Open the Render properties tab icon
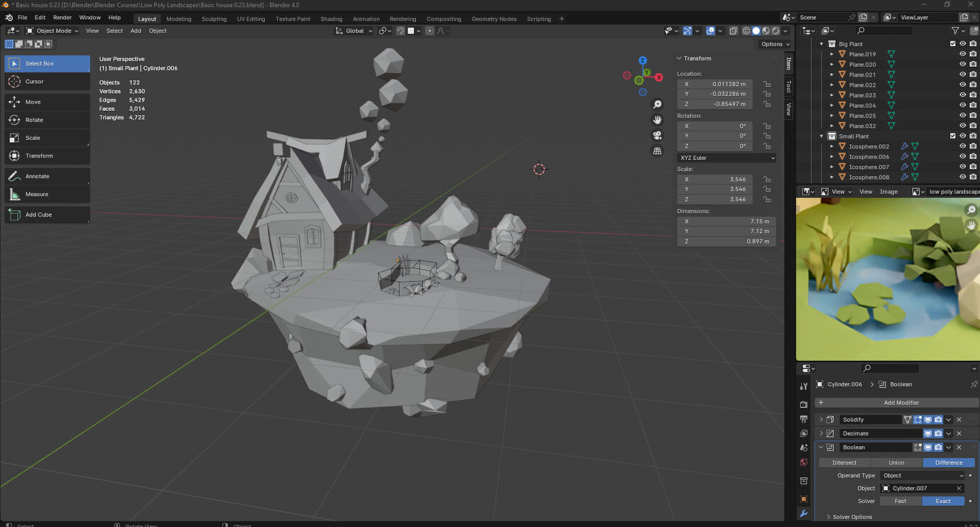The height and width of the screenshot is (527, 980). (x=803, y=405)
